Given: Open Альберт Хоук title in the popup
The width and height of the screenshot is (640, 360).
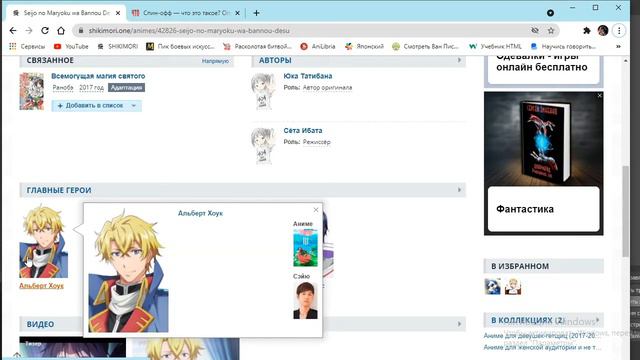Looking at the screenshot, I should 200,213.
